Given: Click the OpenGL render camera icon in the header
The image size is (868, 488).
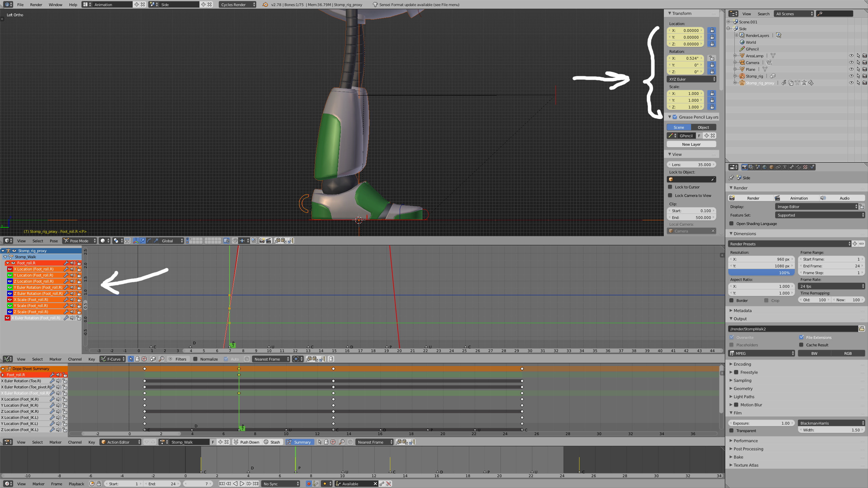Looking at the screenshot, I should 262,241.
